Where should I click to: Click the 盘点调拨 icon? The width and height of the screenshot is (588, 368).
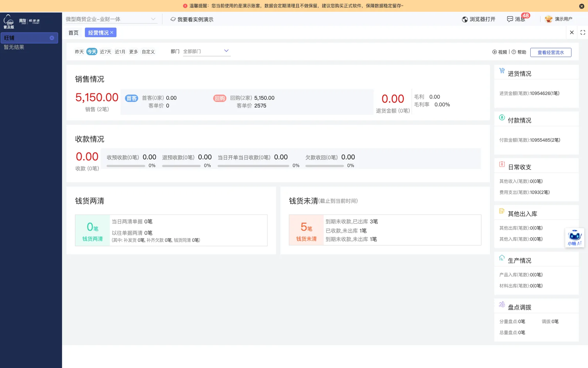502,304
